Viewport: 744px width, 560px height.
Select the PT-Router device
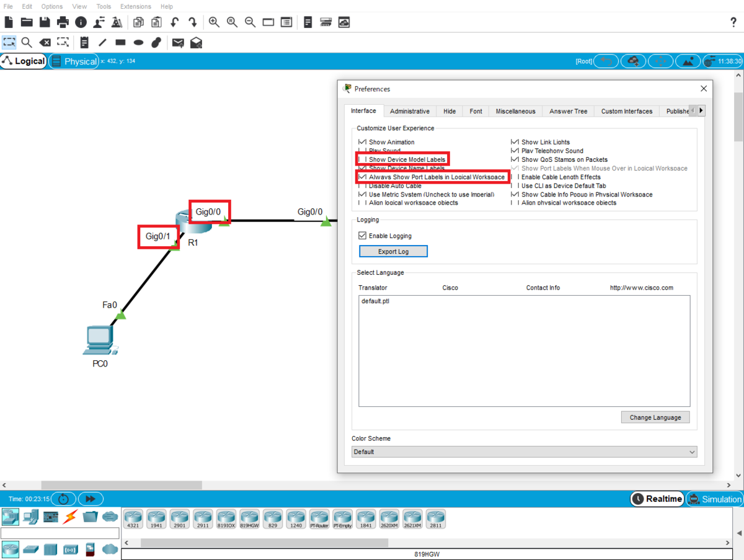pyautogui.click(x=319, y=519)
